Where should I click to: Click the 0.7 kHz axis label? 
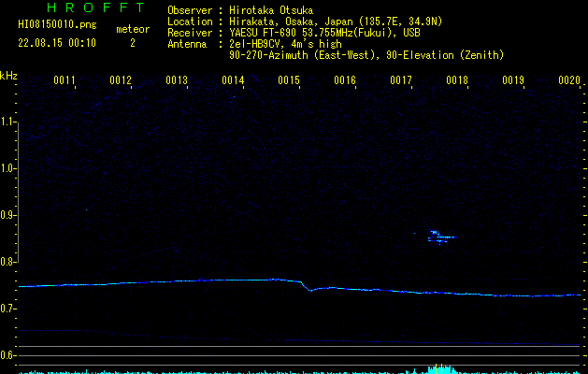click(x=7, y=309)
